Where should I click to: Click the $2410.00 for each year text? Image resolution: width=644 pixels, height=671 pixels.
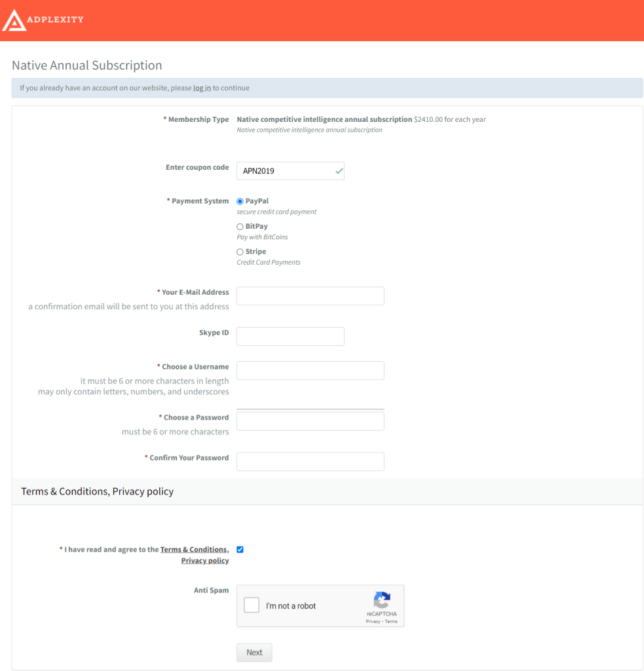coord(449,119)
